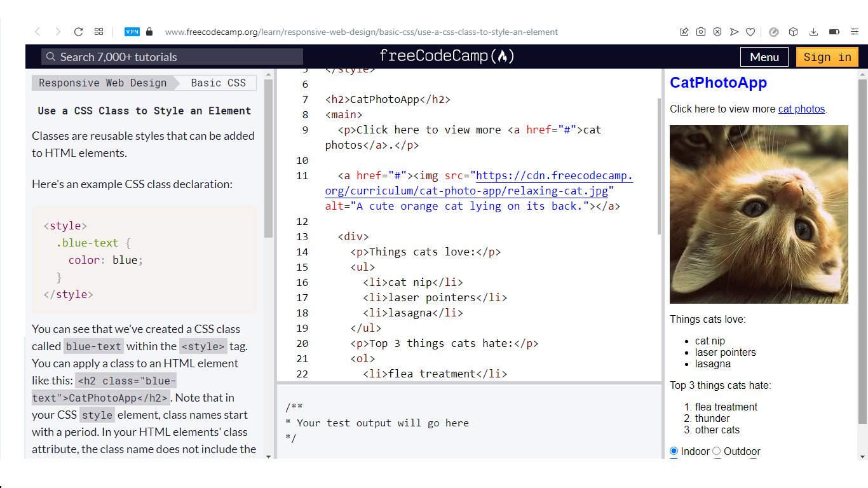Click the Sign in button

(x=827, y=57)
